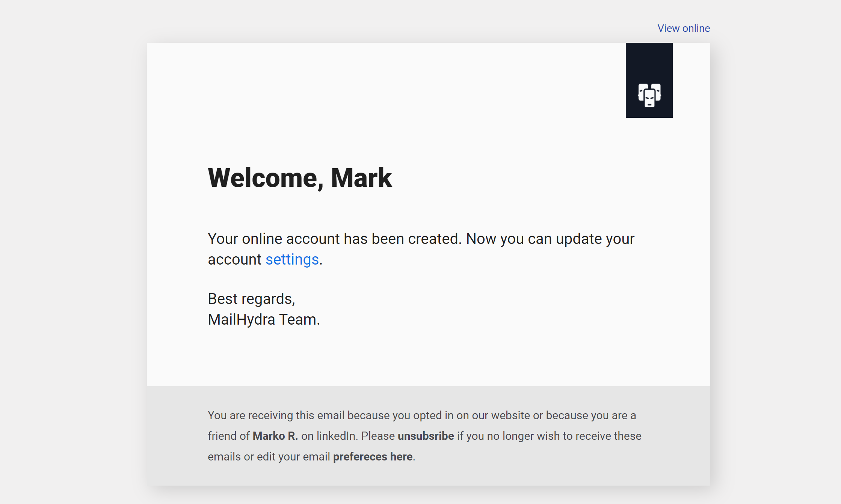Open the bold prefereces here link
Image resolution: width=841 pixels, height=504 pixels.
[x=373, y=457]
